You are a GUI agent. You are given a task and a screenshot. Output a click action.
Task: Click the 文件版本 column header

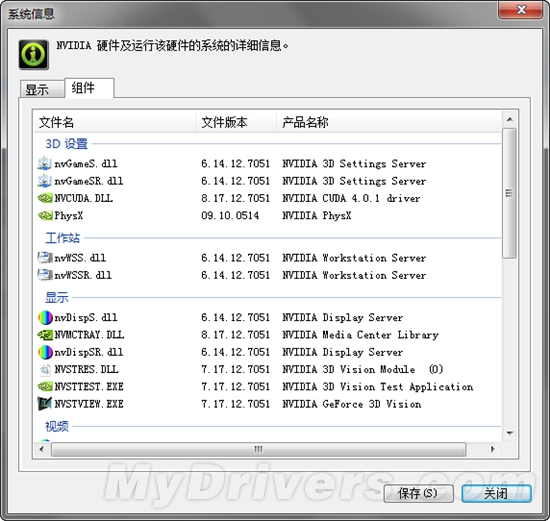(236, 122)
